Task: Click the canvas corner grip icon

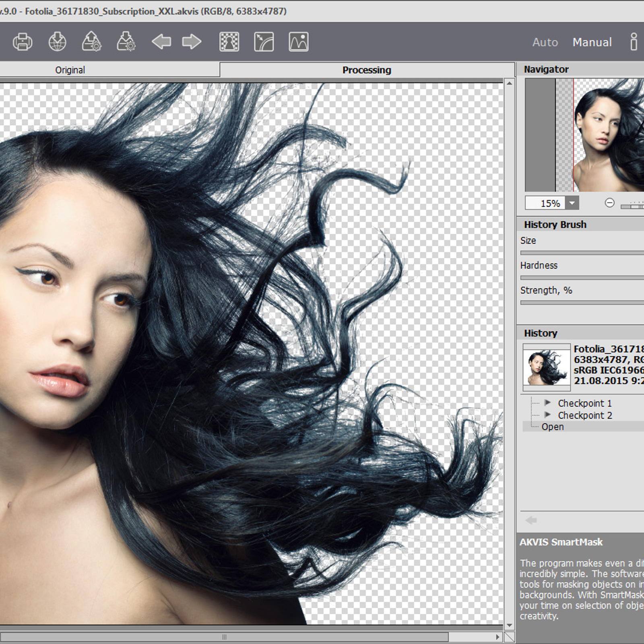Action: click(x=509, y=637)
